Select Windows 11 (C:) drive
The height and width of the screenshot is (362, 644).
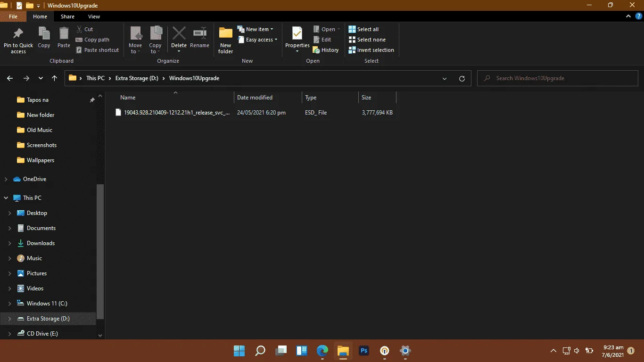point(47,304)
